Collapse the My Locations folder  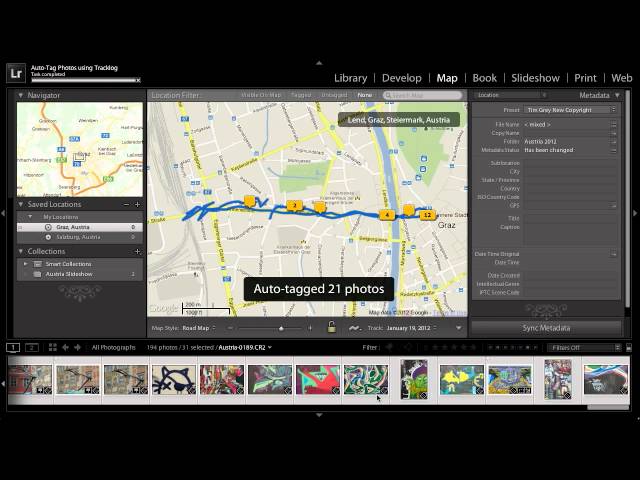[30, 217]
